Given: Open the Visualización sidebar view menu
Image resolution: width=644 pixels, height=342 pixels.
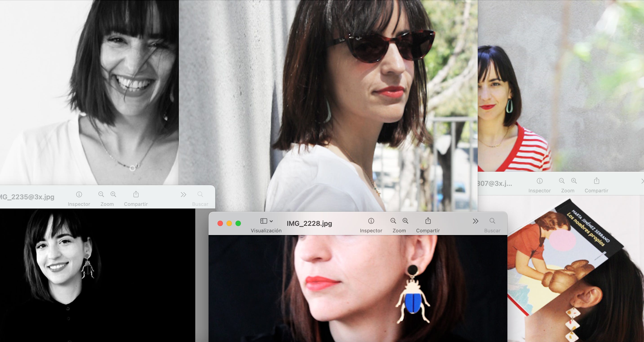Looking at the screenshot, I should [x=266, y=221].
